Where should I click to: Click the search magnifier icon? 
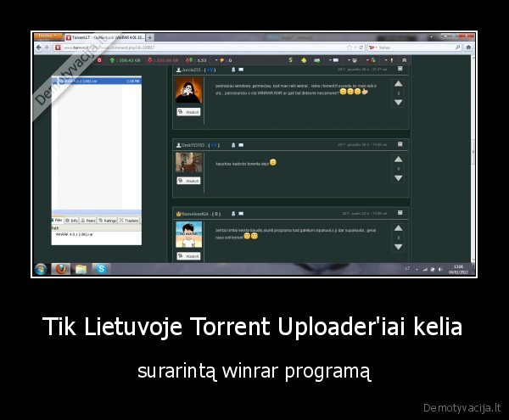(x=458, y=48)
